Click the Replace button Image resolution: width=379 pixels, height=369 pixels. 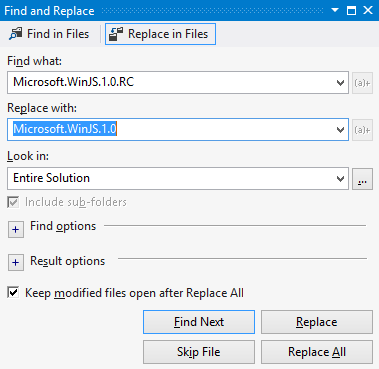coord(317,322)
